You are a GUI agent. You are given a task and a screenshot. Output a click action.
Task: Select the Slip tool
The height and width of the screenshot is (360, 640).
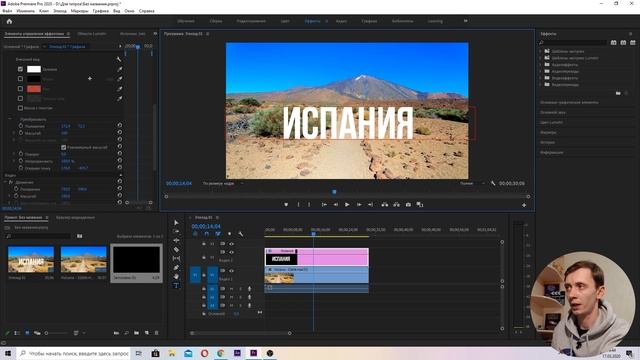click(x=176, y=258)
